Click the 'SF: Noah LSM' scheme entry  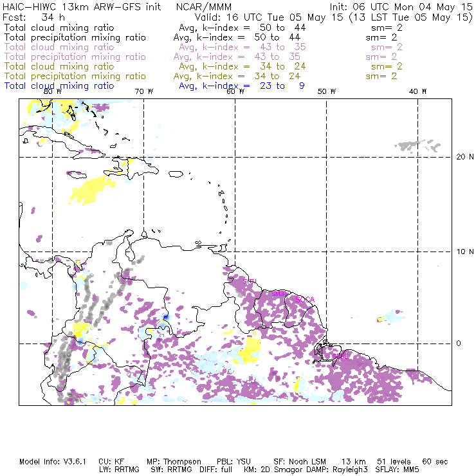point(300,462)
